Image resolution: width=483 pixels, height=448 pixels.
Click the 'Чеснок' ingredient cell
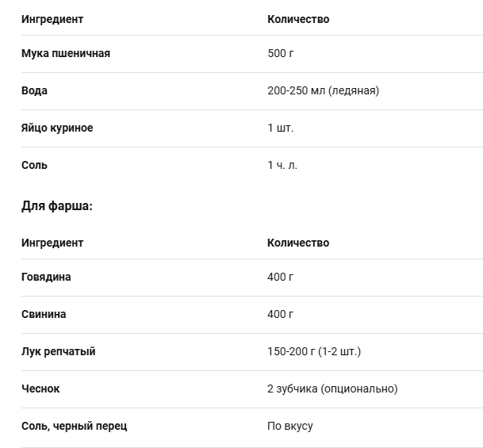click(x=40, y=389)
